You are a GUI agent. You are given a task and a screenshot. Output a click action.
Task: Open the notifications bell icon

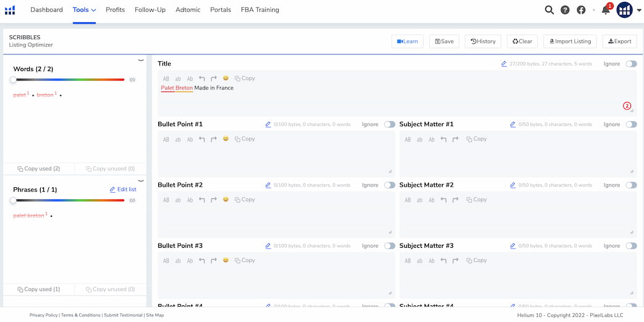coord(606,10)
